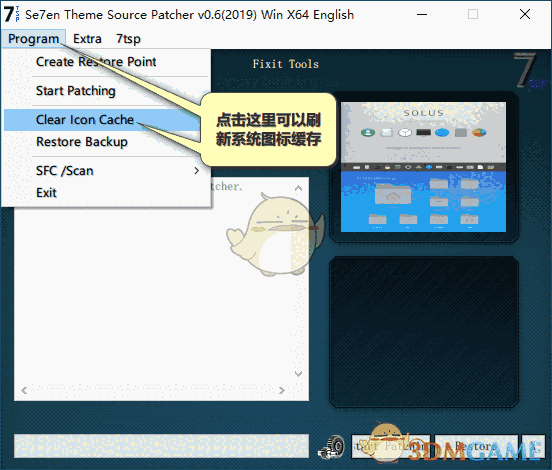Open the 7tsp menu

pos(128,39)
